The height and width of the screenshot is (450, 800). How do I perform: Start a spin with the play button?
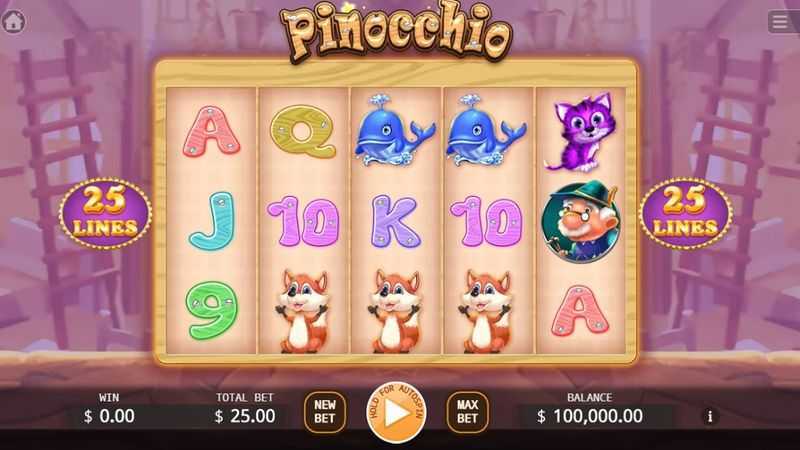click(396, 412)
